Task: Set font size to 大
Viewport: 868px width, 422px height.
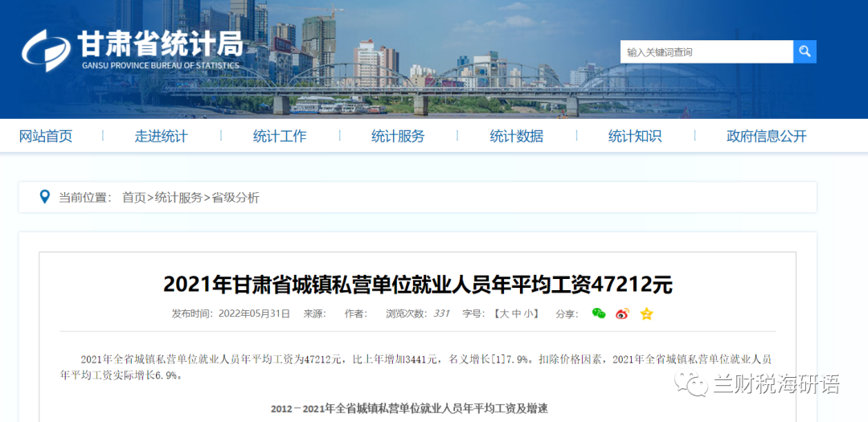Action: (x=504, y=313)
